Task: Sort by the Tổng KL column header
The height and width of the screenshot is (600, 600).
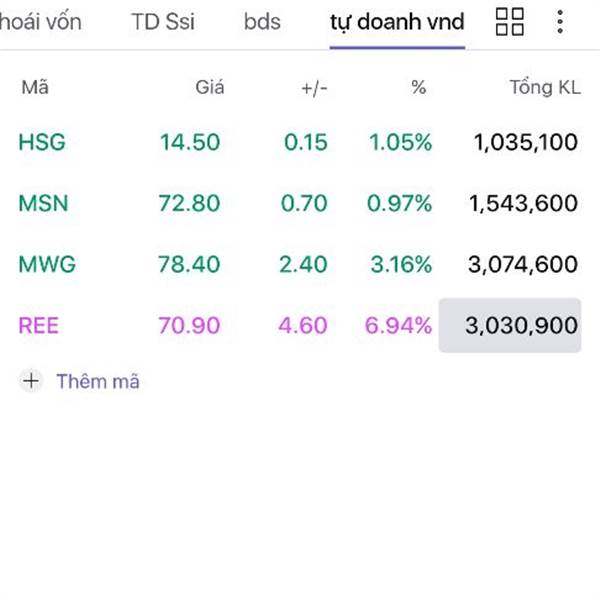Action: pos(544,88)
